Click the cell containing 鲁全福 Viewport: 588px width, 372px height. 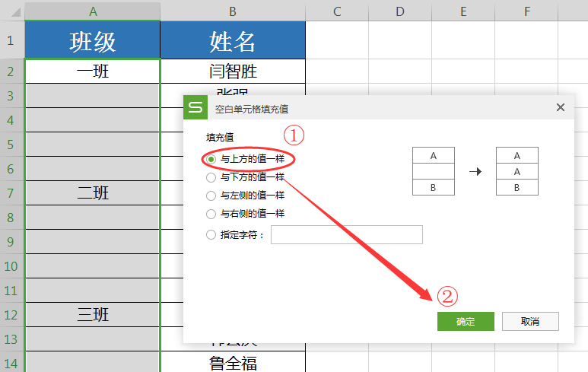pyautogui.click(x=233, y=362)
